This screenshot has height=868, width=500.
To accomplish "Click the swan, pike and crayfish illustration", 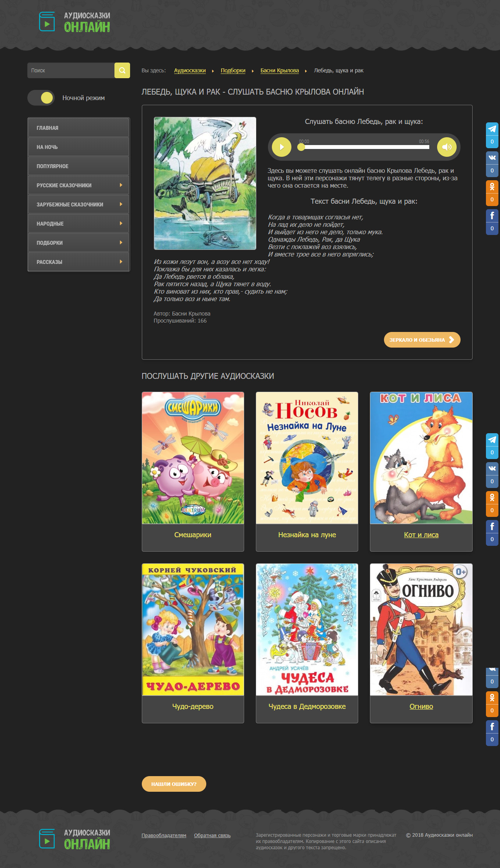I will (x=205, y=183).
